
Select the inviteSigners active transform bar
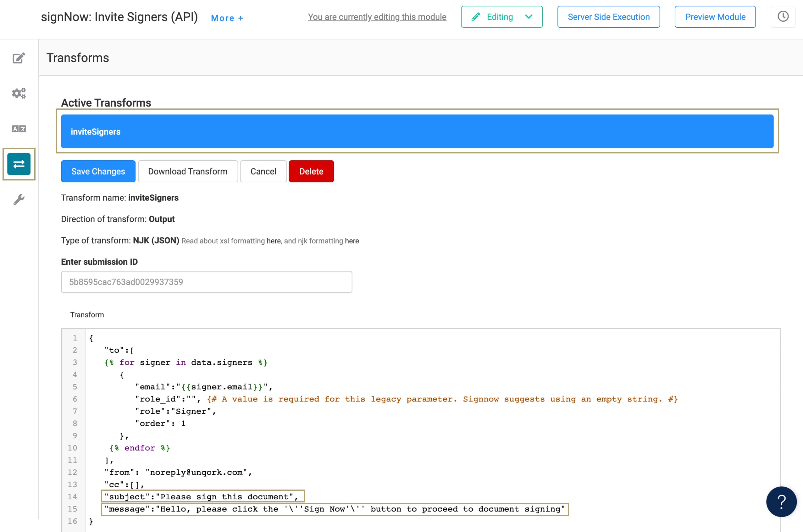pos(417,131)
